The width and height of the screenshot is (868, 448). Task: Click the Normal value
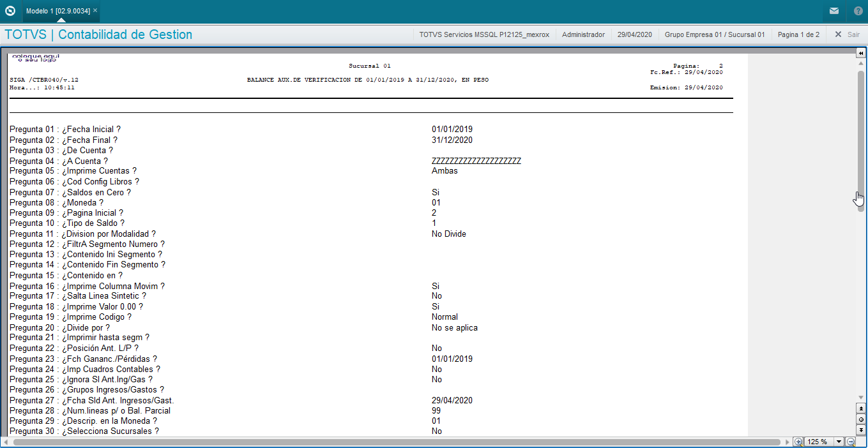[x=445, y=317]
